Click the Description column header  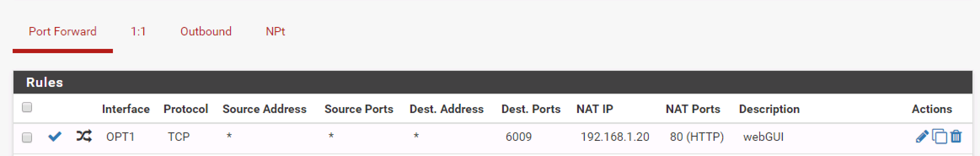[769, 109]
